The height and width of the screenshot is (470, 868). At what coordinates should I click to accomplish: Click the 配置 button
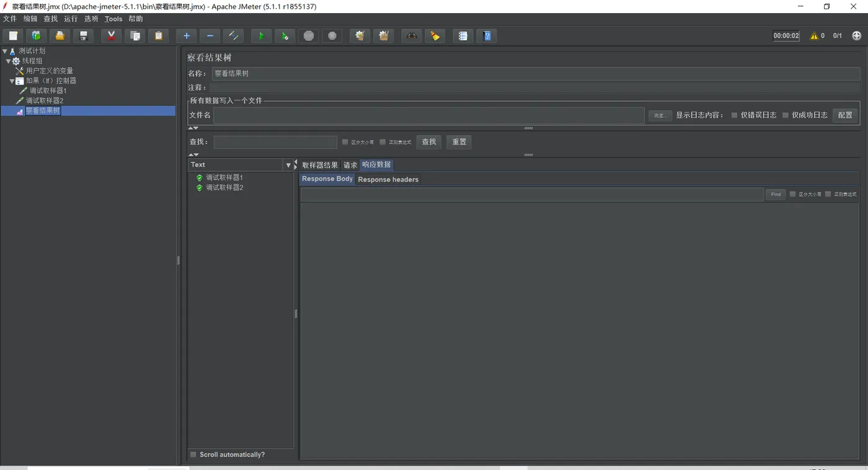(845, 115)
